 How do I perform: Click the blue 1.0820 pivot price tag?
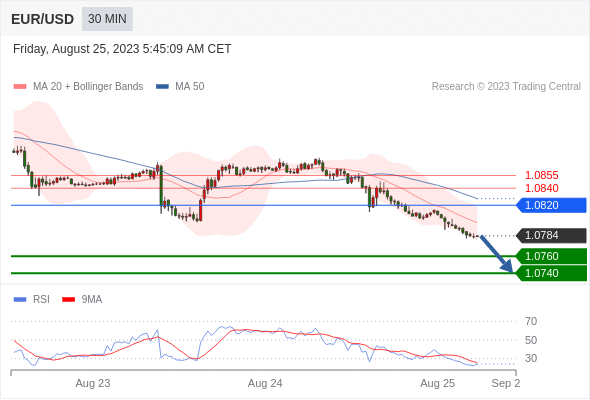tap(551, 205)
